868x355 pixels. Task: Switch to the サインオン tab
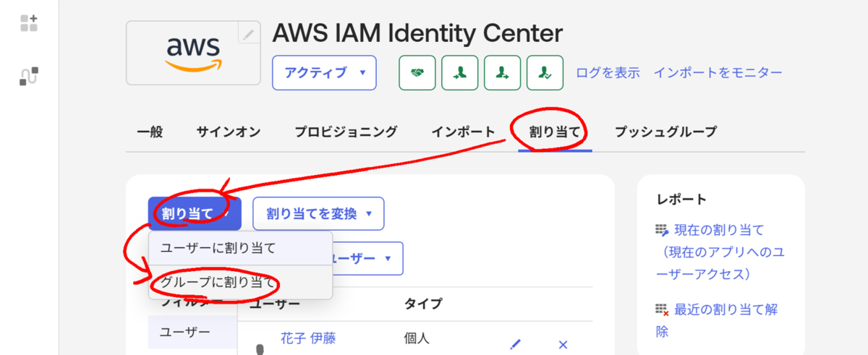(x=229, y=132)
